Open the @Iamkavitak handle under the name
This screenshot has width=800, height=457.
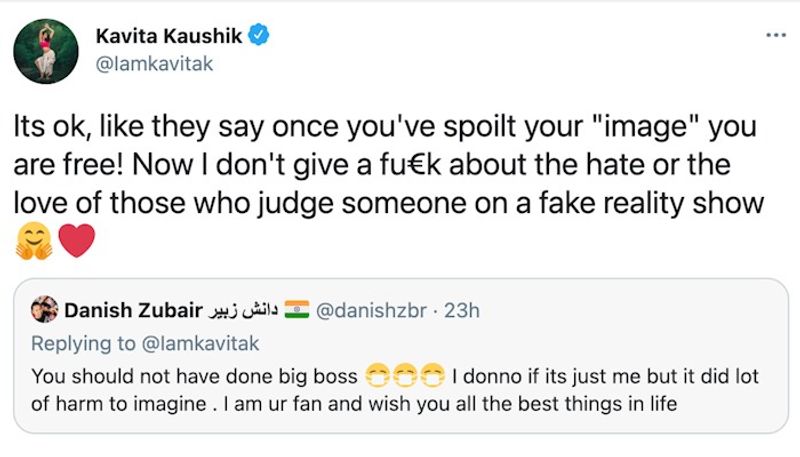coord(154,64)
